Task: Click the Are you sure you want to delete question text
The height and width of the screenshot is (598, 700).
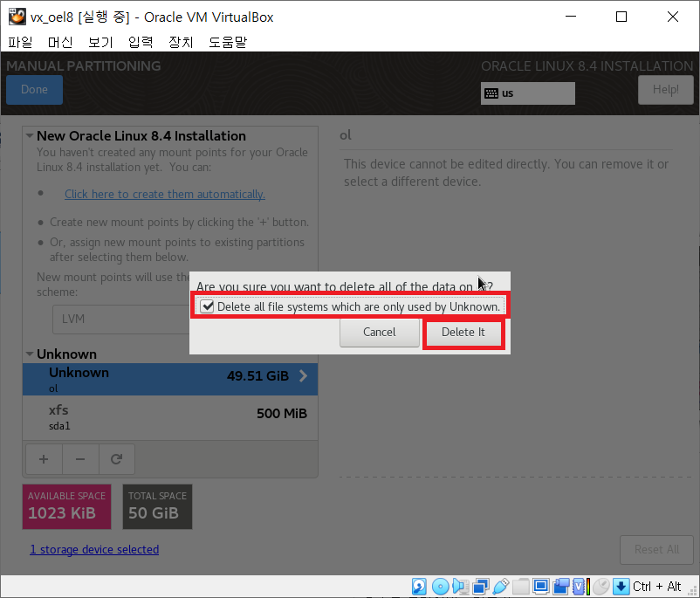Action: click(345, 286)
